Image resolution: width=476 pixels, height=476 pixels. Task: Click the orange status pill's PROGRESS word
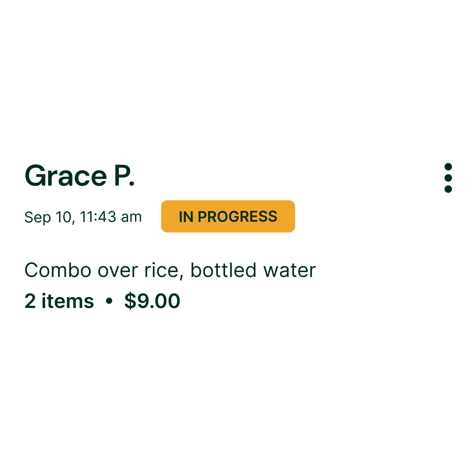click(238, 217)
